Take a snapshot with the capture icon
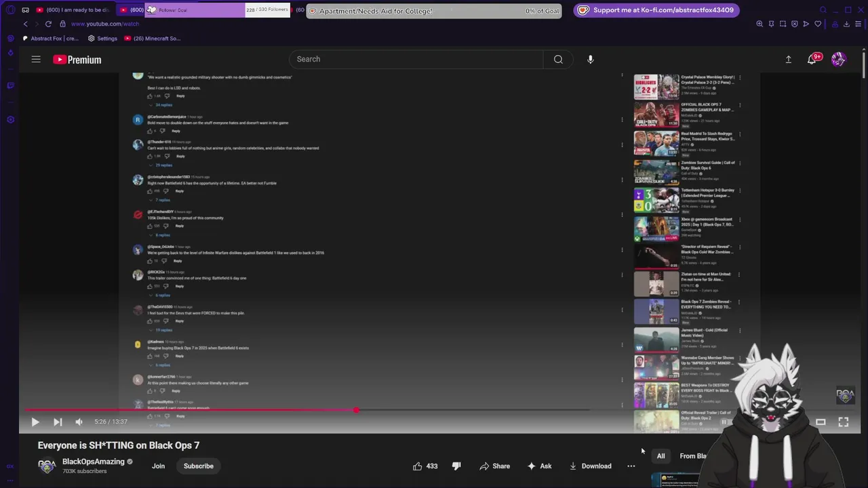The width and height of the screenshot is (868, 488). 783,24
